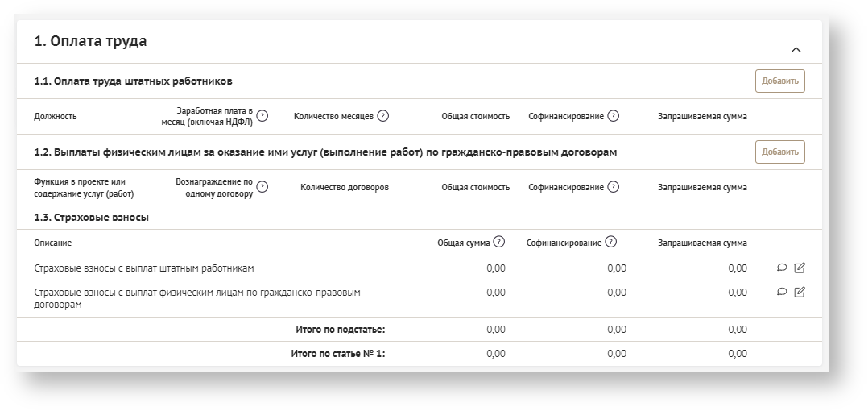Open help icon next to "Количество месяцев"
The height and width of the screenshot is (411, 868).
382,116
